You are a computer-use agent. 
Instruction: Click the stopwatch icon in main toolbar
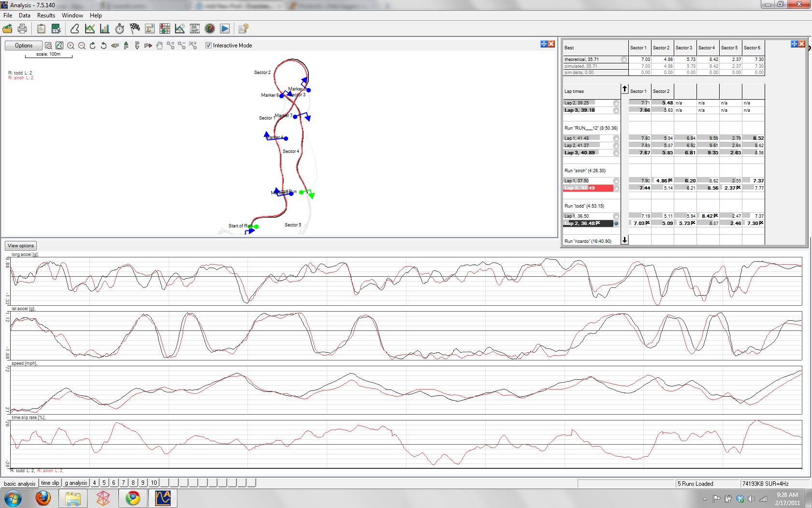tap(120, 29)
